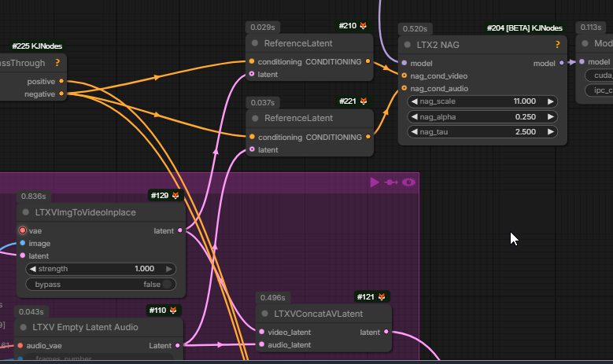613x364 pixels.
Task: Click the CONDITIONING output socket on node #221
Action: click(368, 137)
